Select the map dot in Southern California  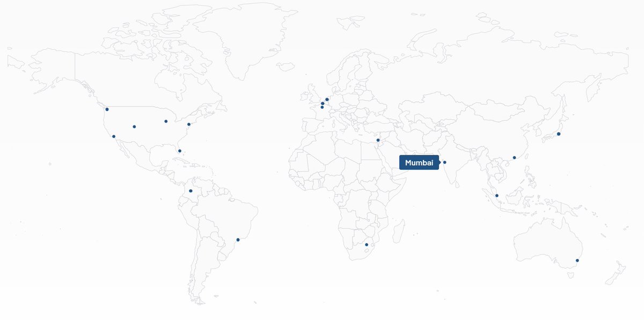pos(114,136)
